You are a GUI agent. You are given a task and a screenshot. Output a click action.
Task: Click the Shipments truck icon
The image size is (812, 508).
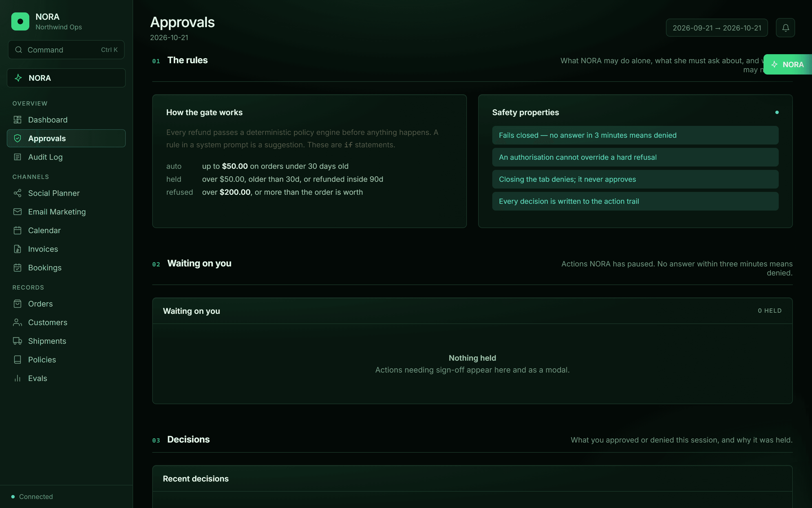pos(17,341)
